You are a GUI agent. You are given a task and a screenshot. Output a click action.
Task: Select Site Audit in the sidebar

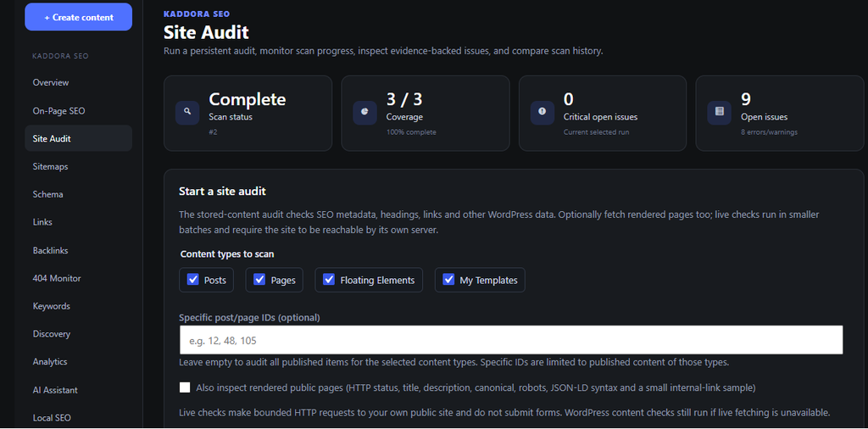(79, 138)
